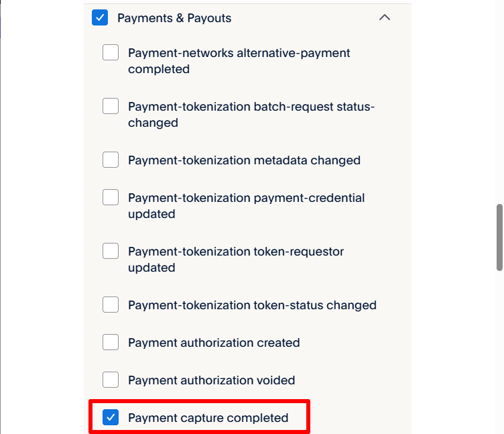Enable the token-requestor updated checkbox
The width and height of the screenshot is (504, 434).
click(111, 252)
